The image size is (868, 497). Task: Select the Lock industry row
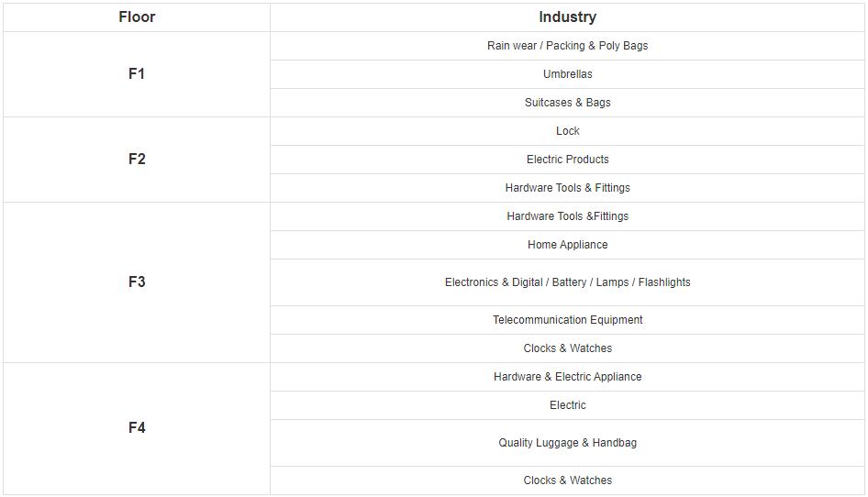click(x=567, y=131)
